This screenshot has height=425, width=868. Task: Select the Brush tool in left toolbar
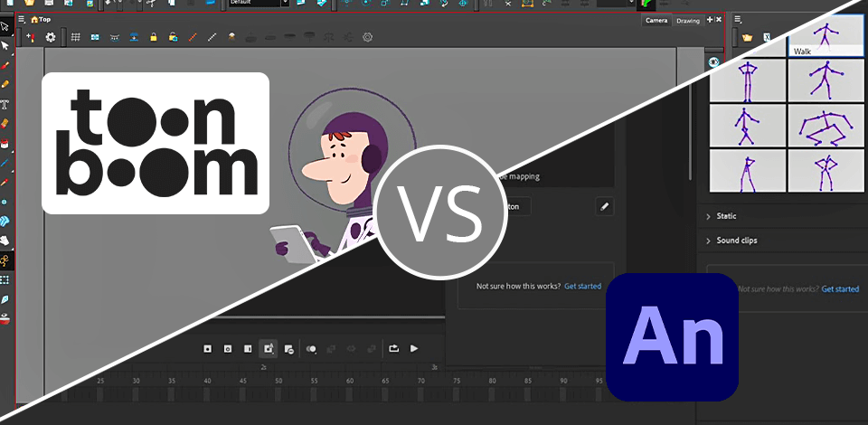point(5,65)
